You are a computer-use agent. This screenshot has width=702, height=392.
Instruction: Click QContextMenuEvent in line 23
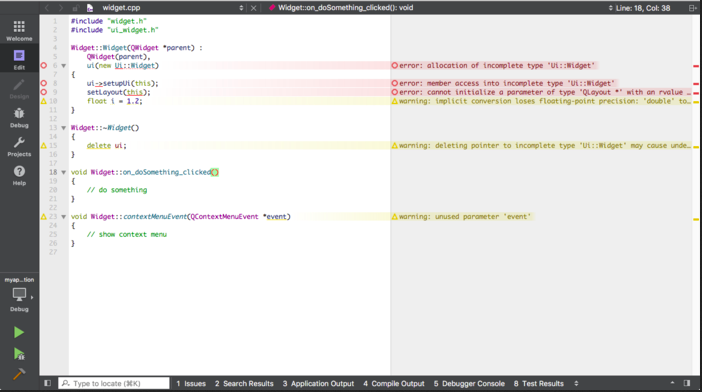coord(225,217)
